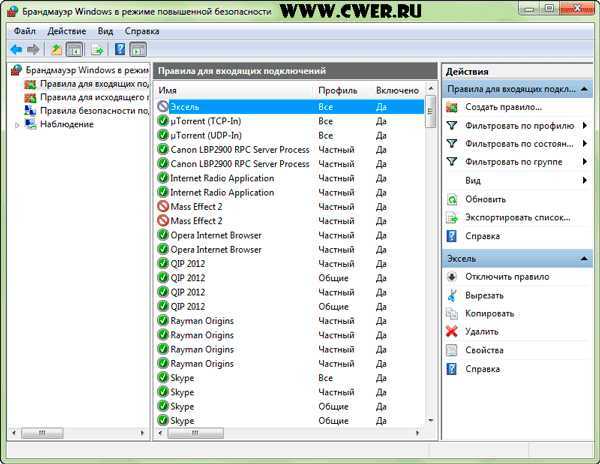Click the rules list vertical scrollbar thumb
The width and height of the screenshot is (600, 464).
(430, 111)
